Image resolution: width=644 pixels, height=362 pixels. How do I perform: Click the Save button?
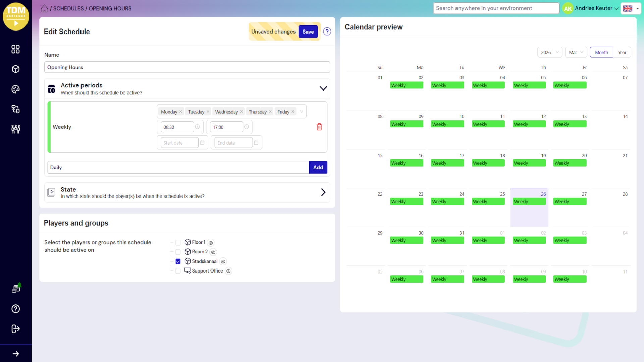tap(308, 32)
